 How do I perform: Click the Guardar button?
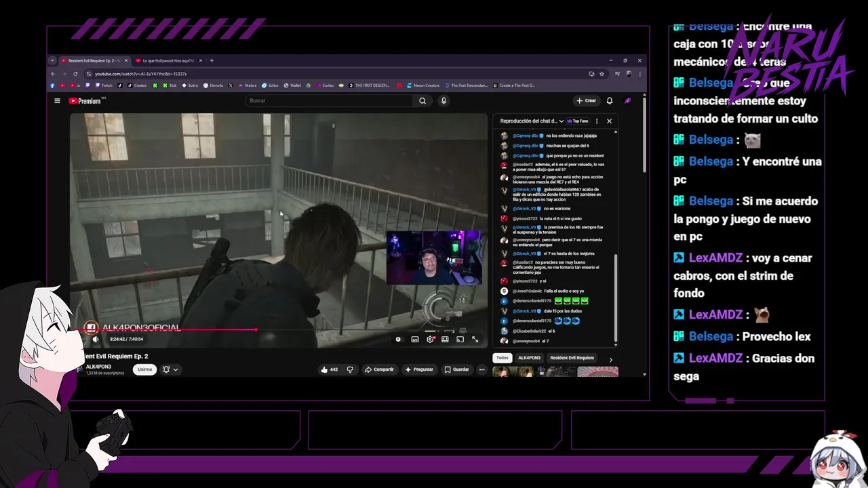pos(456,369)
